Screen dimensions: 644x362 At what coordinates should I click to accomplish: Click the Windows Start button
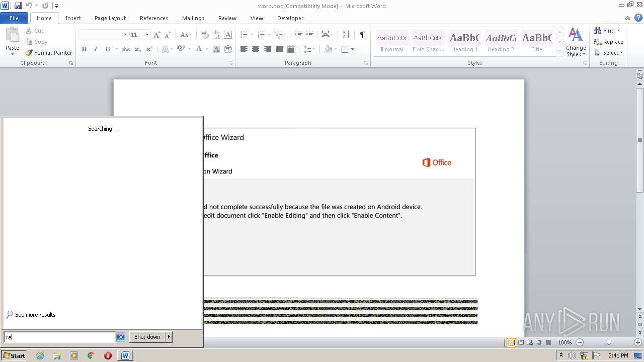[x=14, y=355]
